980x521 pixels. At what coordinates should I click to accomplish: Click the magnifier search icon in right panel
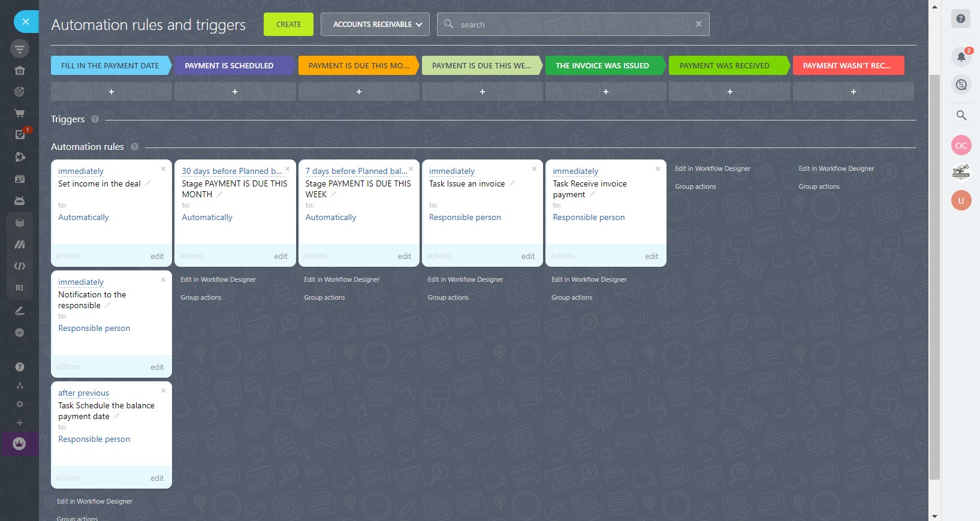tap(961, 115)
